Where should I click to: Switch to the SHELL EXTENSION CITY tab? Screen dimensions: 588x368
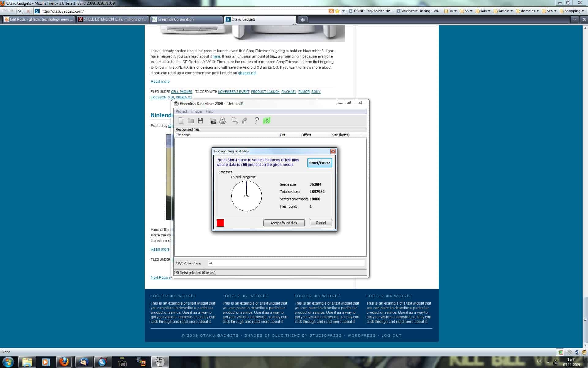point(113,19)
